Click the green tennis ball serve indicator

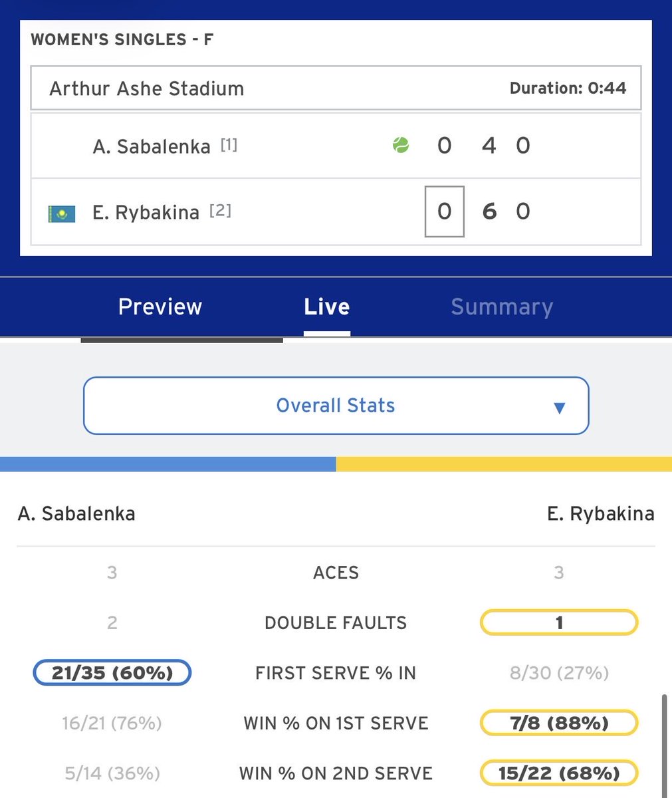point(401,145)
